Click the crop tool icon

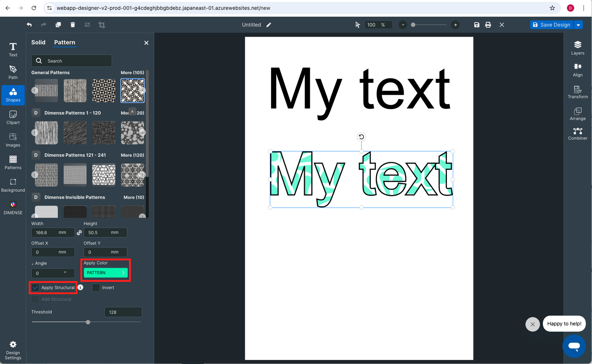point(102,25)
